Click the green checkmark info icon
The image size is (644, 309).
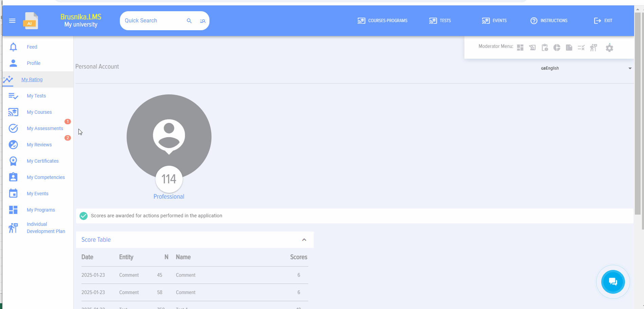[84, 216]
